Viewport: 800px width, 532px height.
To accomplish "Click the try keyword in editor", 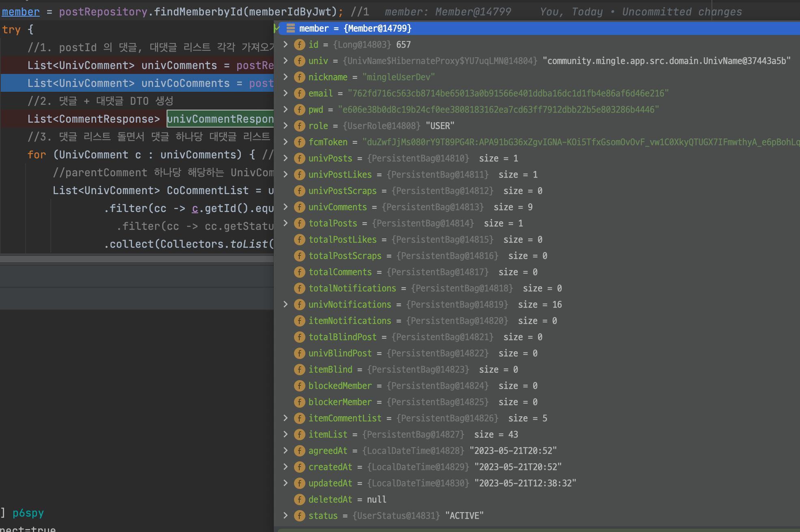I will point(11,30).
